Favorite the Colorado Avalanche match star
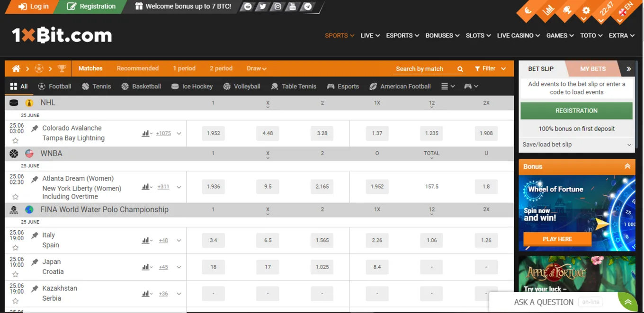 (x=15, y=140)
